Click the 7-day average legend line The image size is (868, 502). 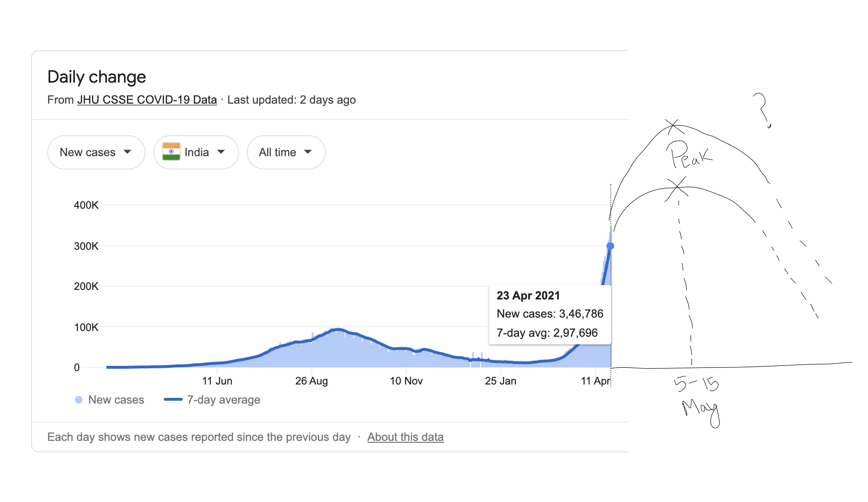point(173,400)
